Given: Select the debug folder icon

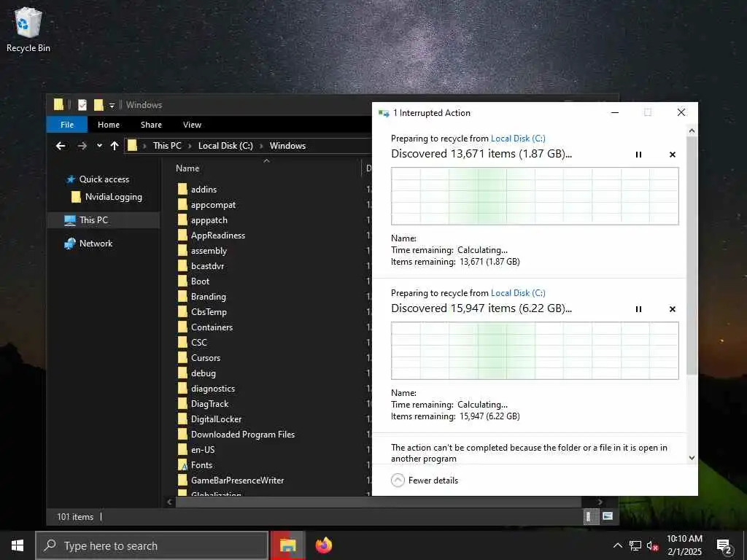Looking at the screenshot, I should (182, 373).
